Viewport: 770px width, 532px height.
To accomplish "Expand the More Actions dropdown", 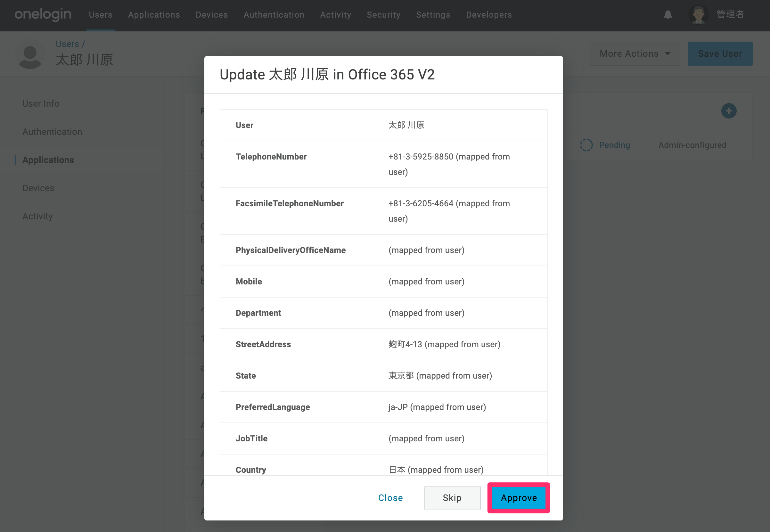I will point(634,54).
